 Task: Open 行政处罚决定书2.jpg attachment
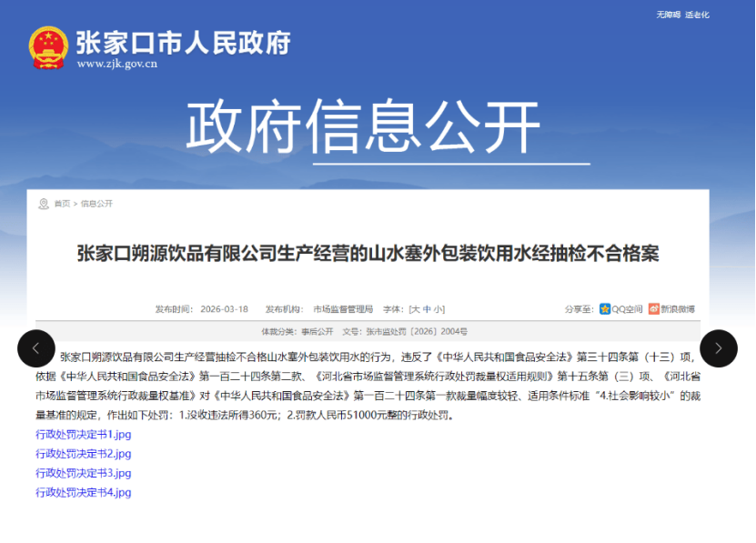pyautogui.click(x=84, y=454)
